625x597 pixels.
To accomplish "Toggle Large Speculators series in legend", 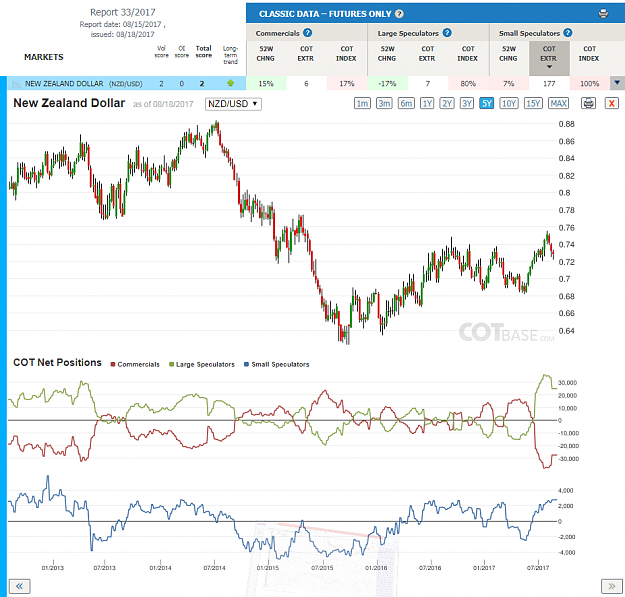I will 202,364.
